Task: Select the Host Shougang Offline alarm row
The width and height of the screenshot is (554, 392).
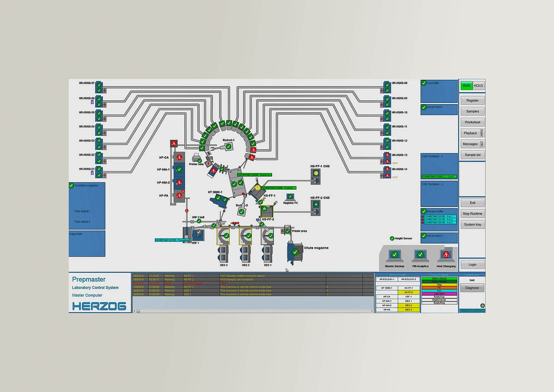Action: [x=253, y=283]
